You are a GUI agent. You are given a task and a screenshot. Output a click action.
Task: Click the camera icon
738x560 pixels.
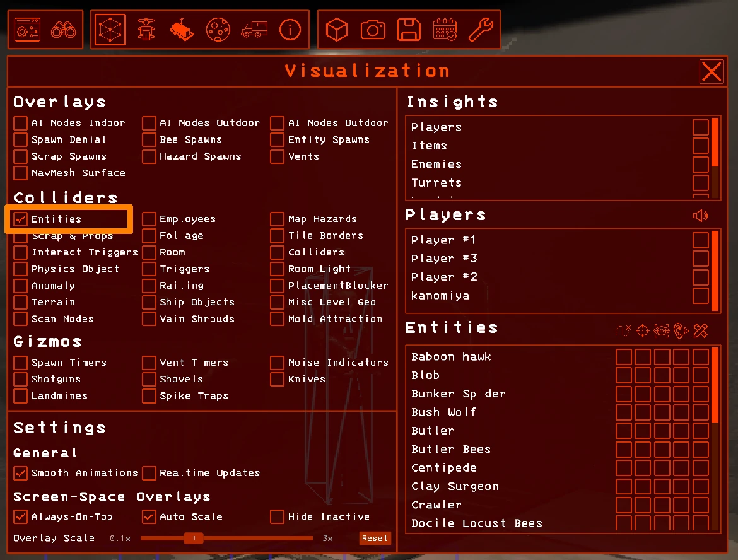373,30
